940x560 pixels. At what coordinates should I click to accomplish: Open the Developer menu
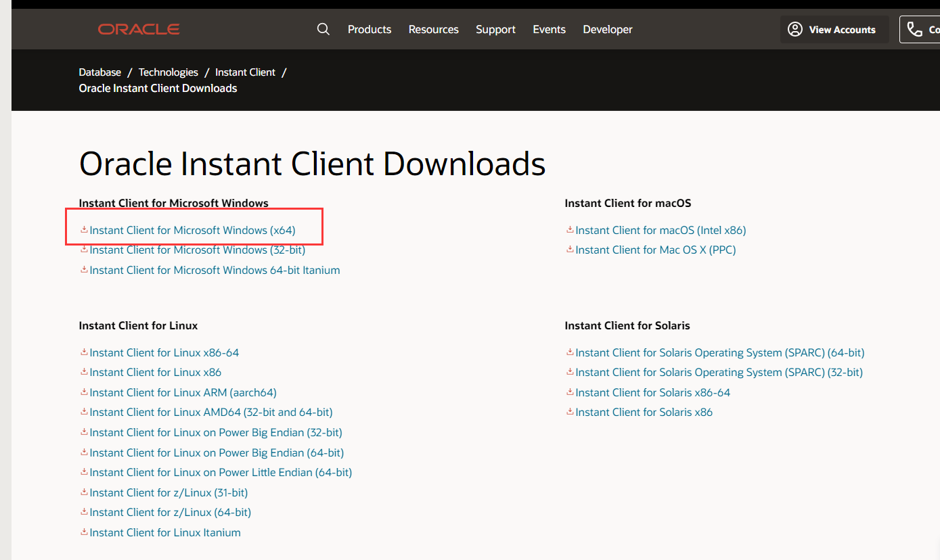click(607, 29)
